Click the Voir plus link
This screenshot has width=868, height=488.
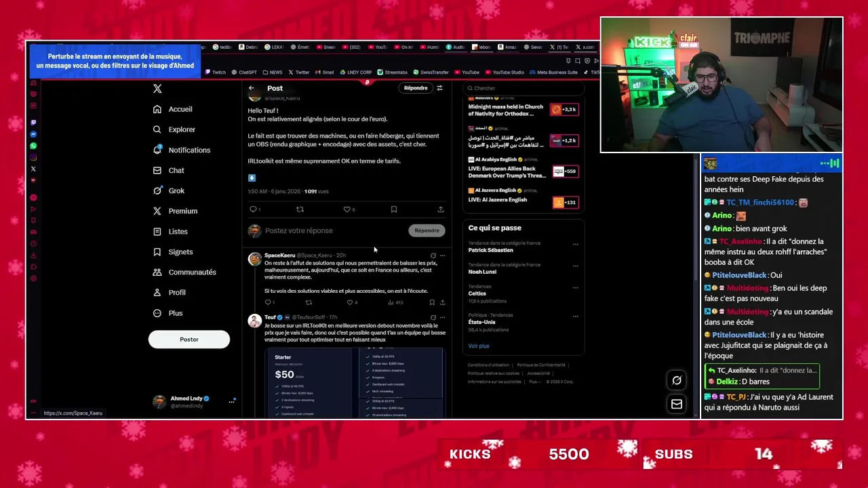(478, 346)
